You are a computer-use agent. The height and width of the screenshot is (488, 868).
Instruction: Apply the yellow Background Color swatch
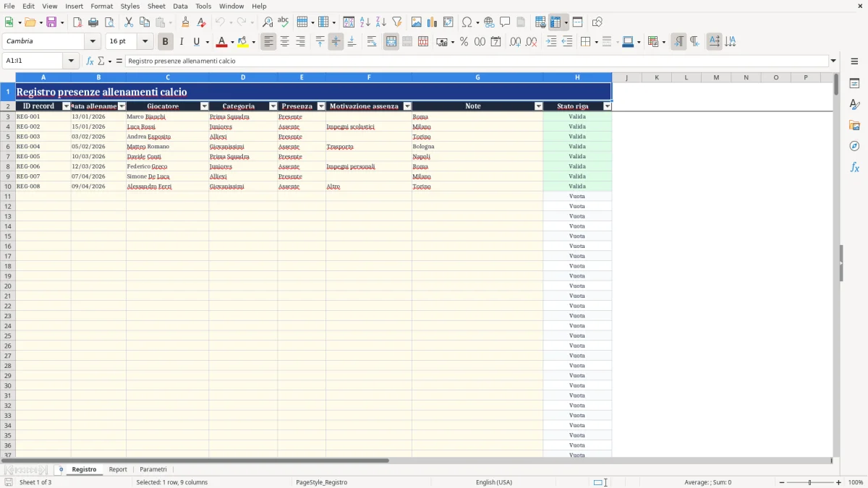(243, 42)
